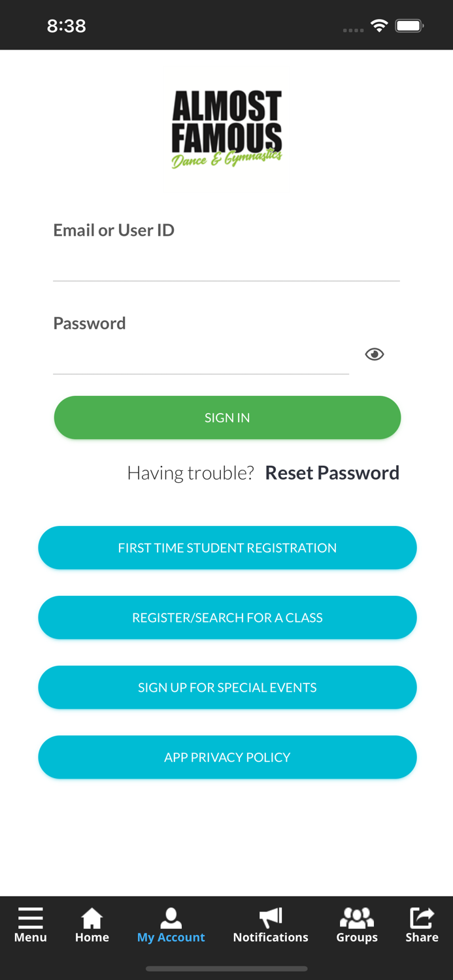Tap the hamburger Menu icon

click(31, 918)
